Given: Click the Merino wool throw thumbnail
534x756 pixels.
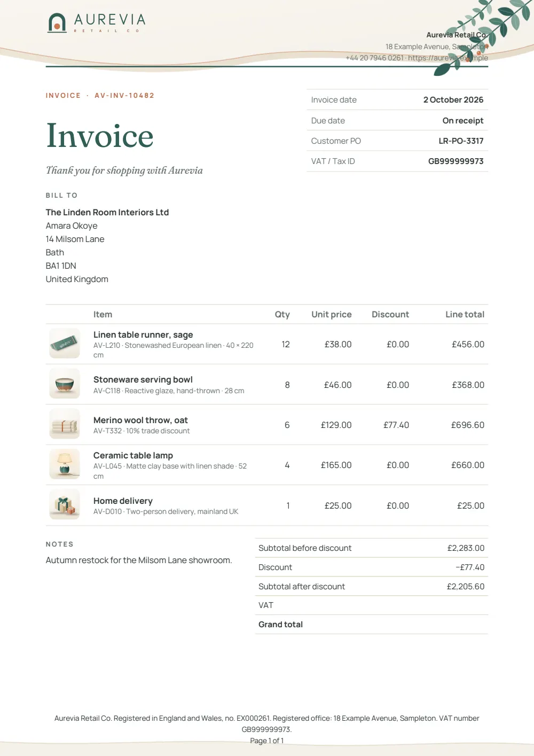Looking at the screenshot, I should (65, 424).
